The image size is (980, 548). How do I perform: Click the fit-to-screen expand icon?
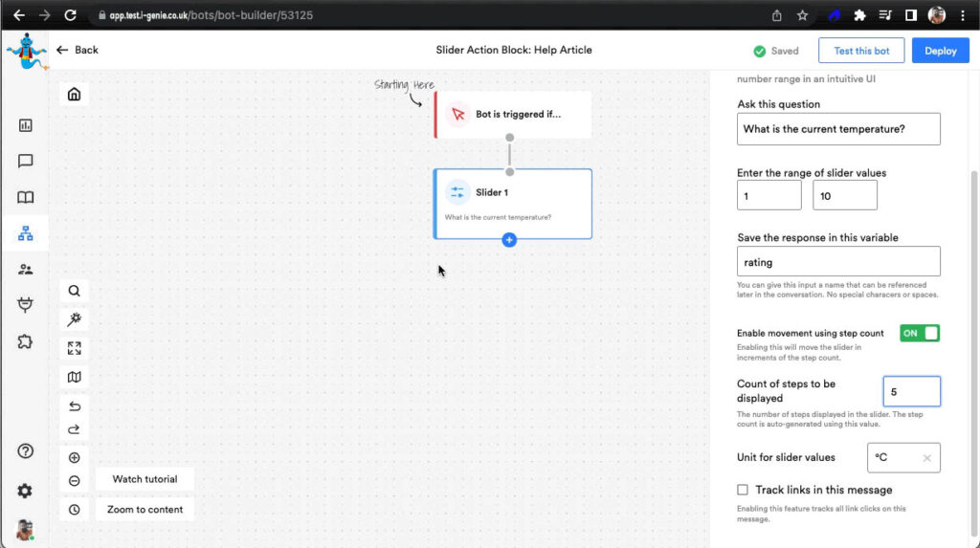[74, 348]
